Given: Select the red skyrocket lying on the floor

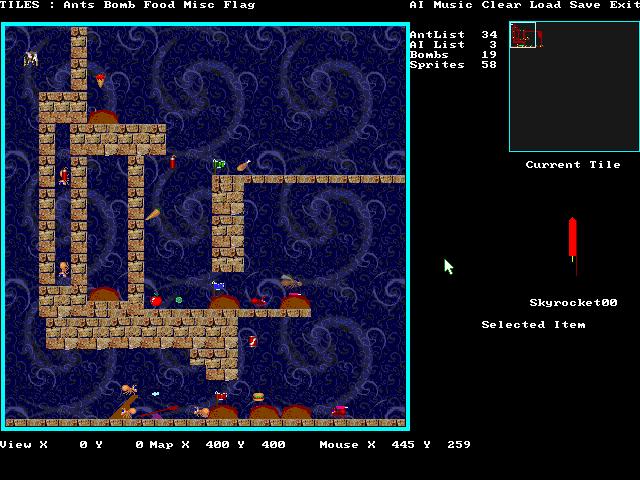Looking at the screenshot, I should click(161, 410).
